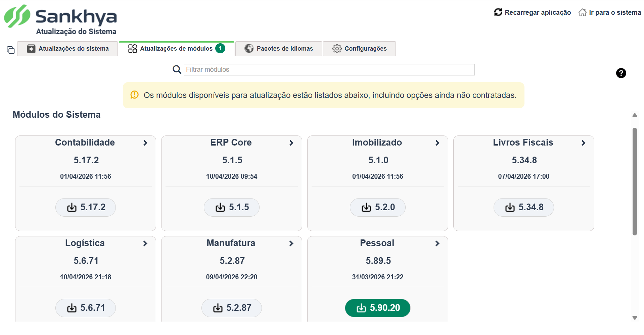Click date 31/03/2026 21:22 in Pessoal
This screenshot has width=644, height=335.
[x=378, y=277]
